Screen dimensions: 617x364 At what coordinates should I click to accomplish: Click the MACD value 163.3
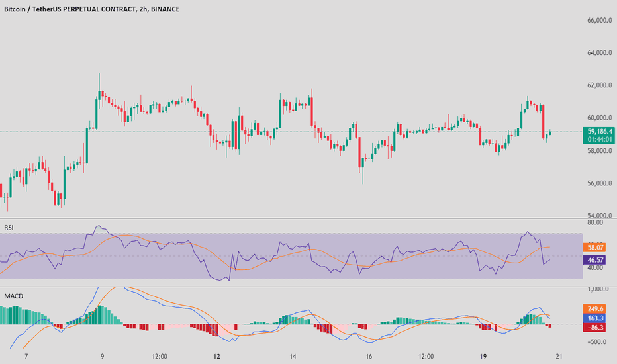pyautogui.click(x=594, y=318)
